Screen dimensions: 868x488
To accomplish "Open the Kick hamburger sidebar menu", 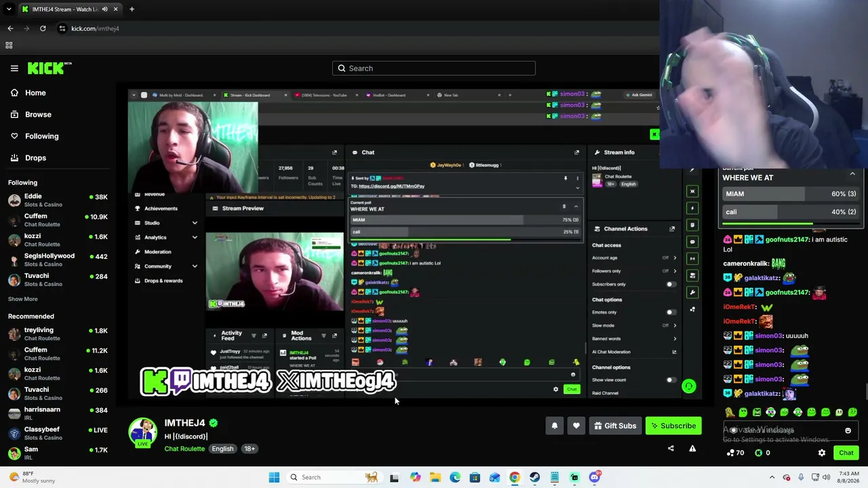I will pos(14,68).
